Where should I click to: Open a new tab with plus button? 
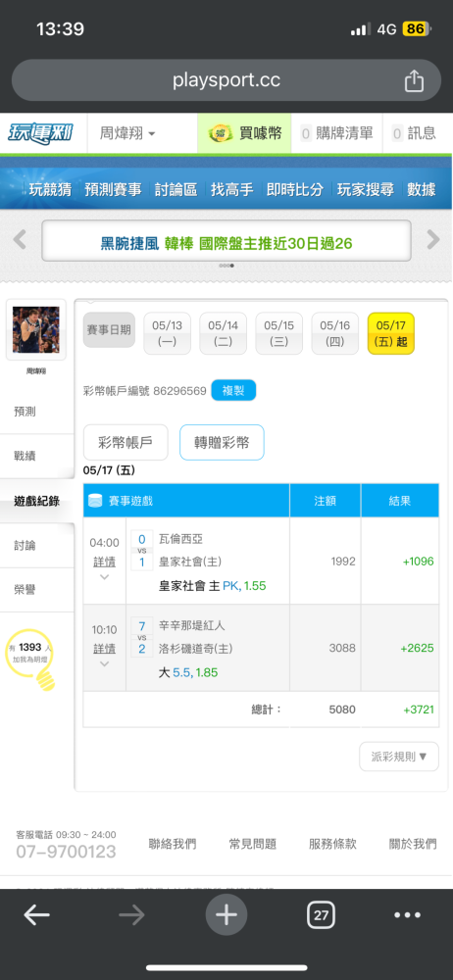pyautogui.click(x=226, y=915)
